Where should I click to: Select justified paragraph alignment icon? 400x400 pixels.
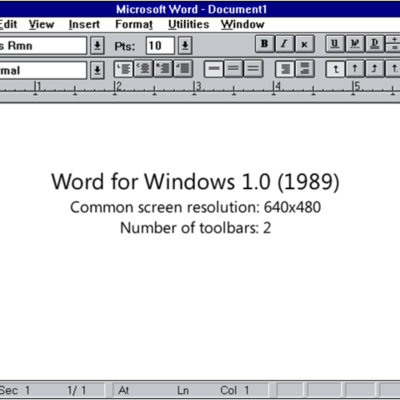coord(183,69)
